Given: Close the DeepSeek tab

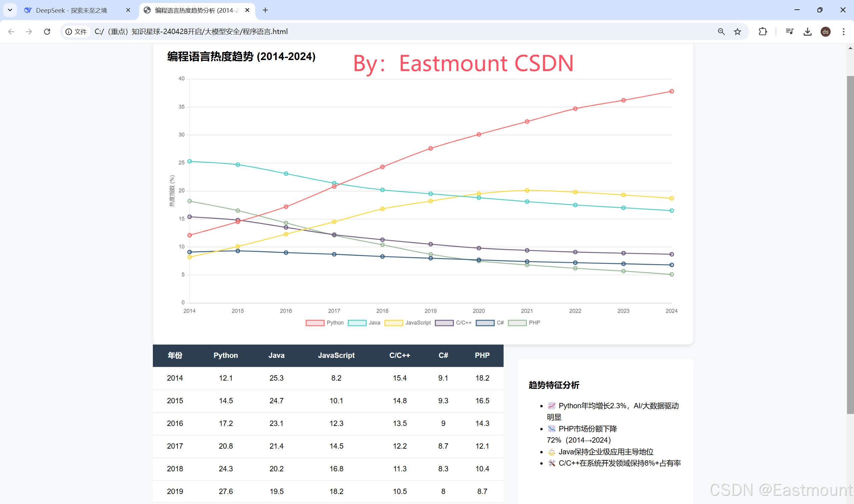Looking at the screenshot, I should click(128, 10).
